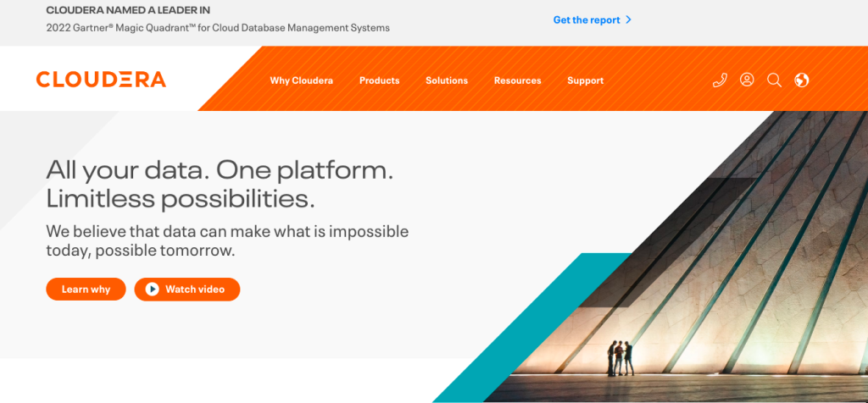Click the 'We believe that data can make' paragraph
The width and height of the screenshot is (868, 403).
(227, 240)
